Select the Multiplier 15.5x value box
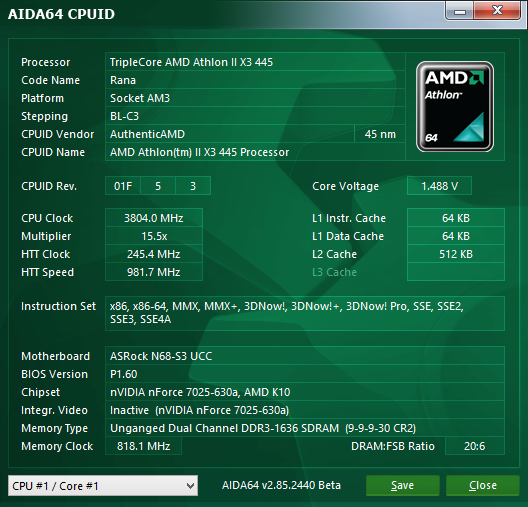The width and height of the screenshot is (528, 507). coord(154,236)
